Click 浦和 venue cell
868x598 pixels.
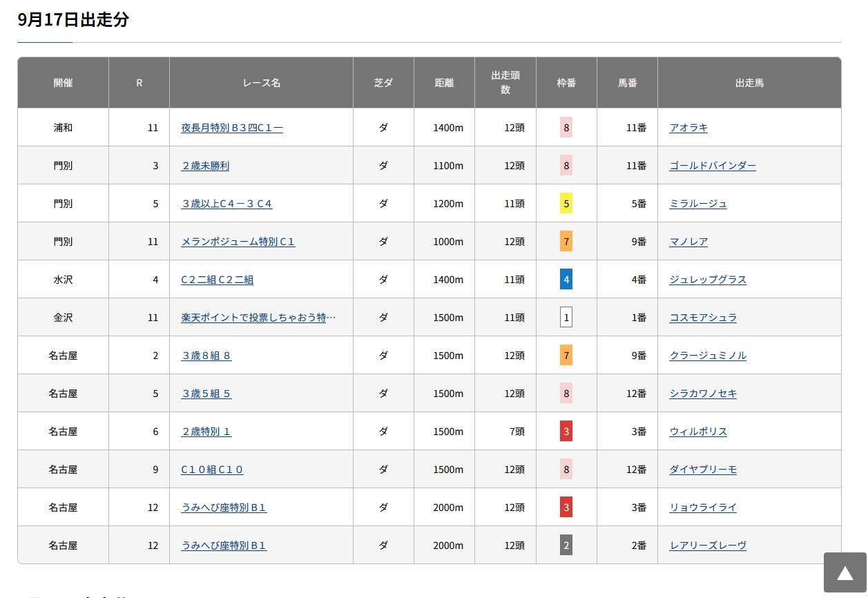(63, 128)
